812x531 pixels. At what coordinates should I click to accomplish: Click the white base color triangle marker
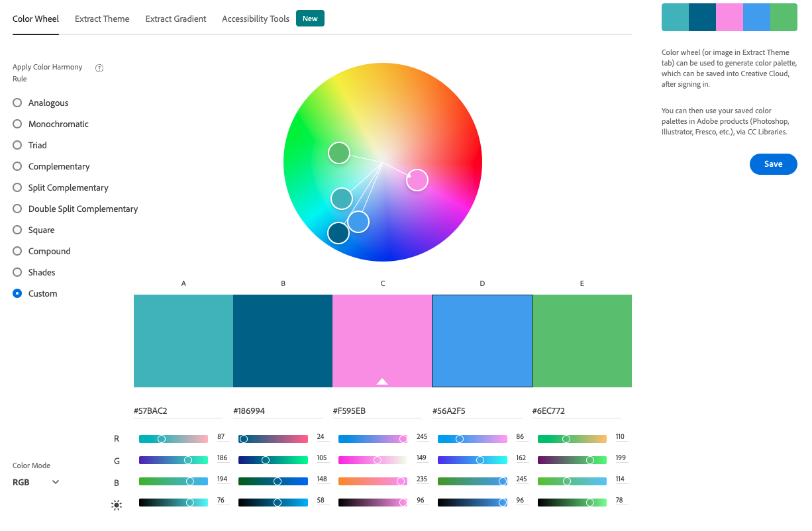click(382, 381)
